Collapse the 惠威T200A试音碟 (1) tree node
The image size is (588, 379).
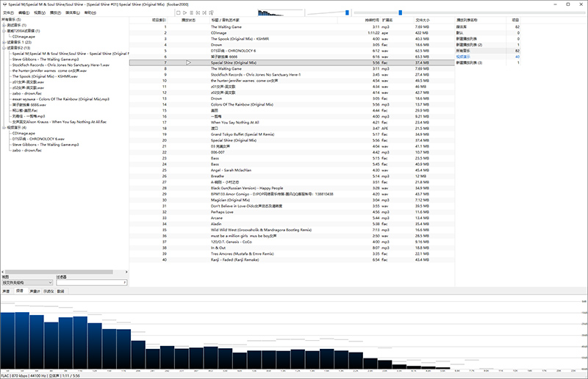click(x=4, y=31)
